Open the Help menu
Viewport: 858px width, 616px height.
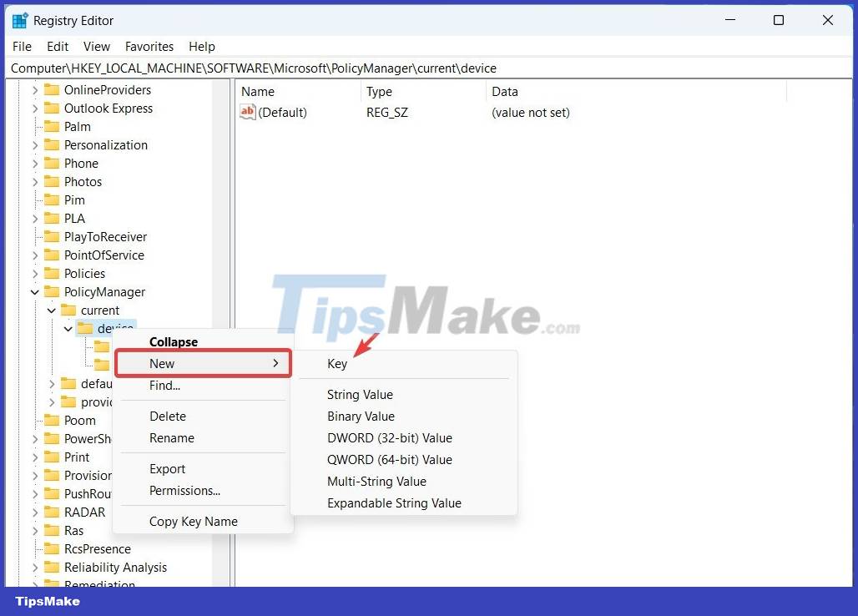tap(202, 47)
